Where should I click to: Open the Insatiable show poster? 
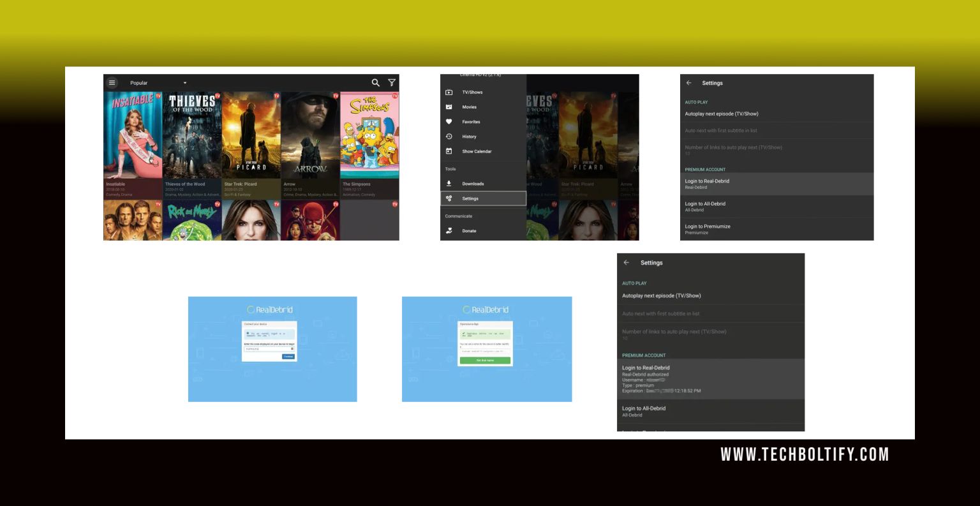133,135
